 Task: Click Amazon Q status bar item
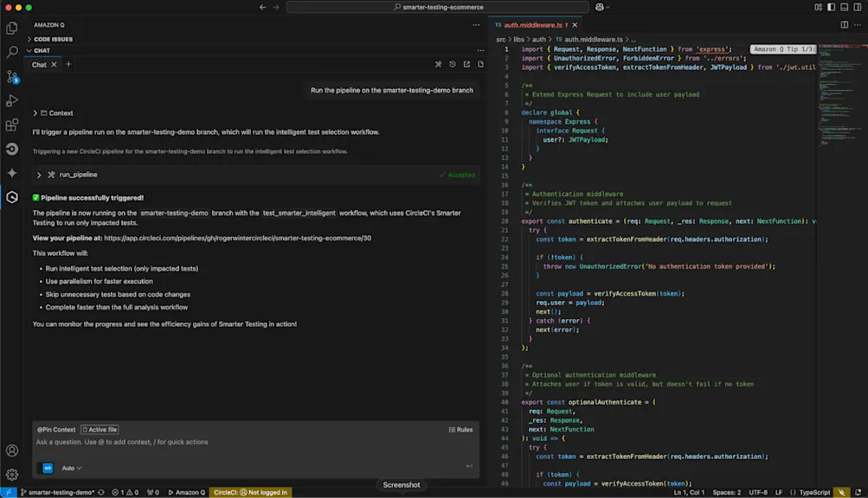coord(187,493)
